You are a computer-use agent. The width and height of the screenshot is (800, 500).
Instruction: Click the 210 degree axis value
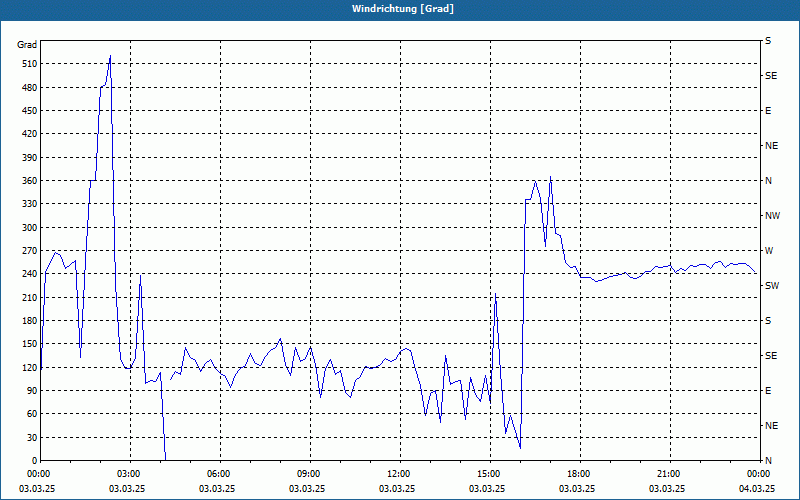tap(29, 297)
